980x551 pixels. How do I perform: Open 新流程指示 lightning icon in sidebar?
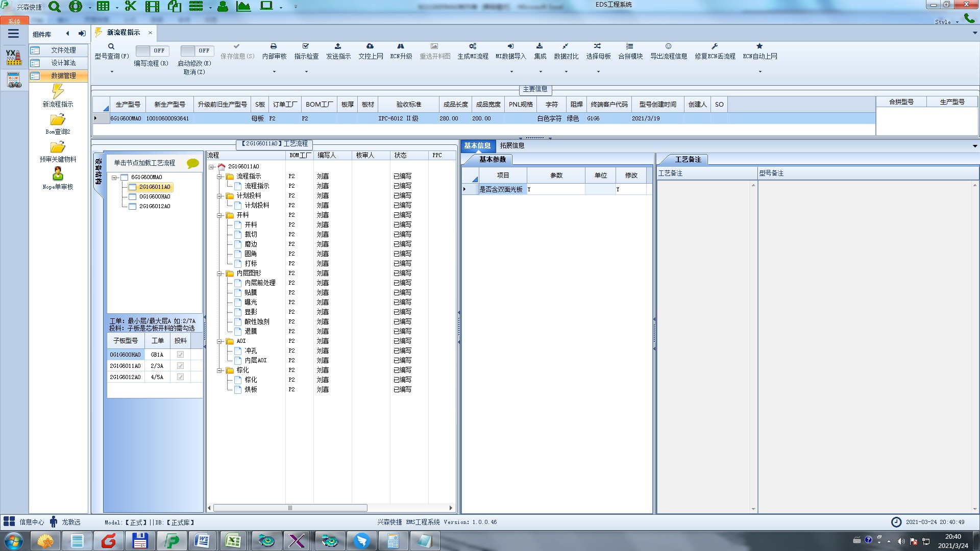[58, 92]
